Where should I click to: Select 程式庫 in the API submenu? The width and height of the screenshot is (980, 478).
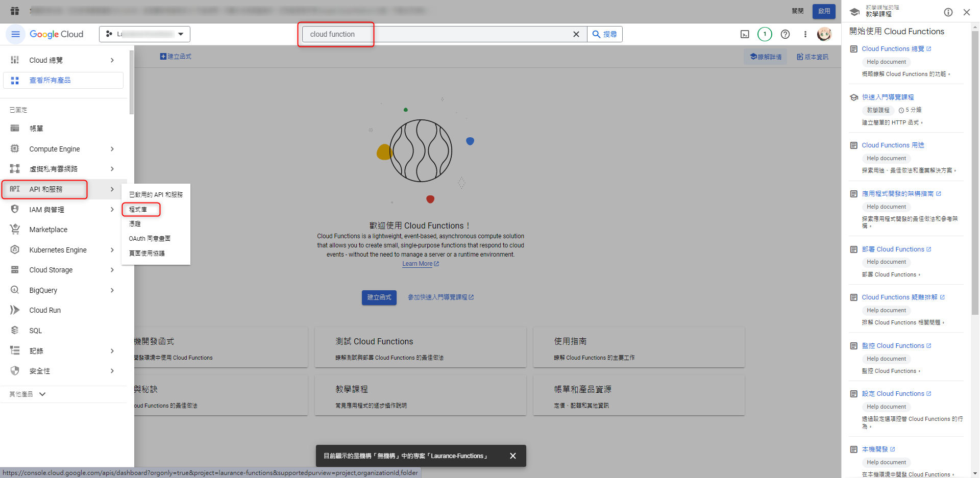pos(138,209)
